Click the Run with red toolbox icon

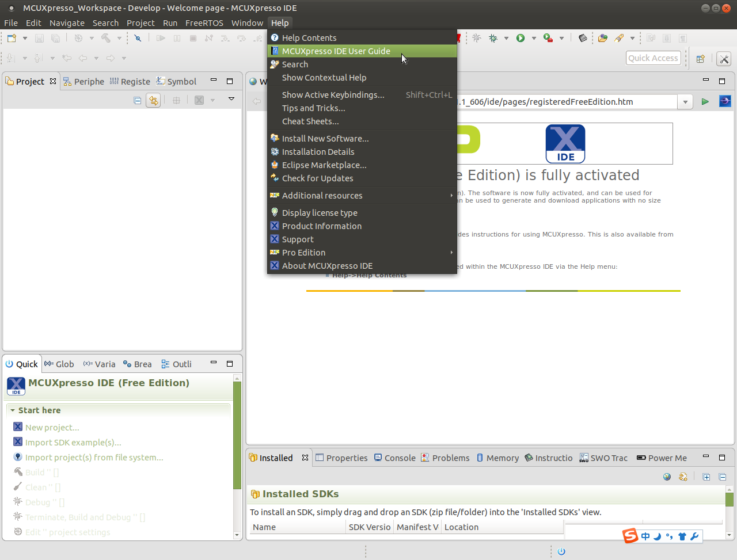(548, 38)
